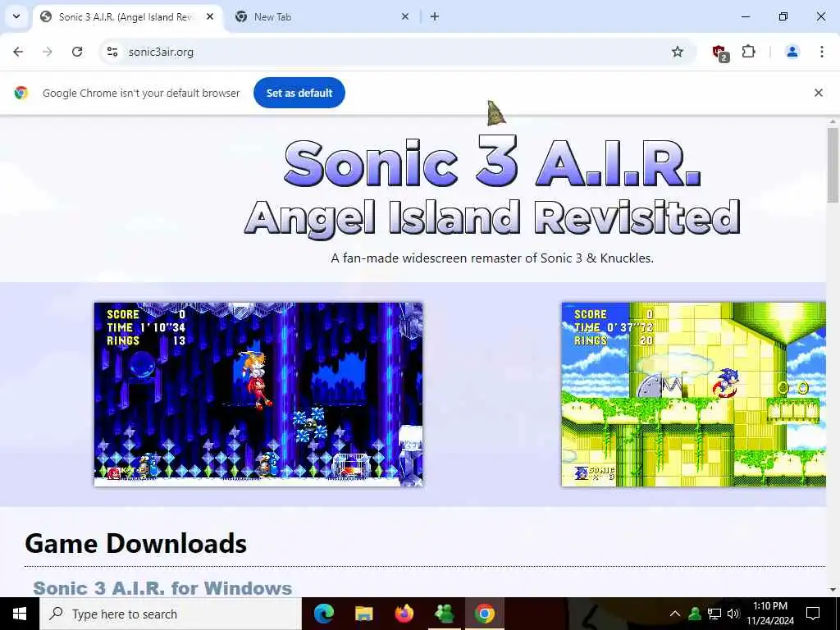Open the clock showing 1:10 PM
The width and height of the screenshot is (840, 630).
pyautogui.click(x=769, y=614)
